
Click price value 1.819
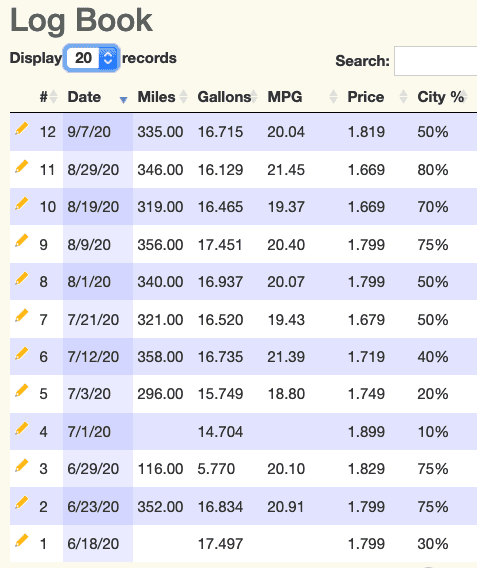366,132
